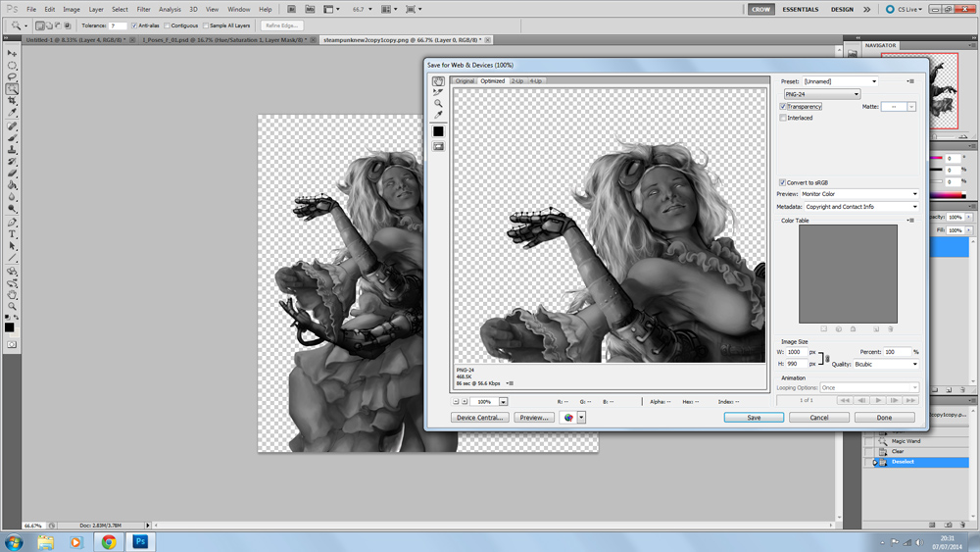The height and width of the screenshot is (552, 980).
Task: Open the Analysis menu
Action: (x=170, y=10)
